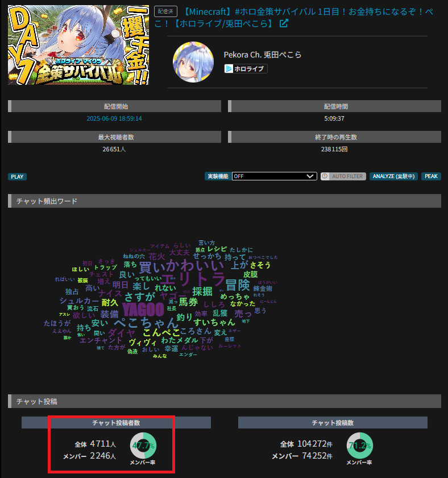Click the 47.7% member rate donut chart
Viewport: 448px width, 478px height.
143,446
